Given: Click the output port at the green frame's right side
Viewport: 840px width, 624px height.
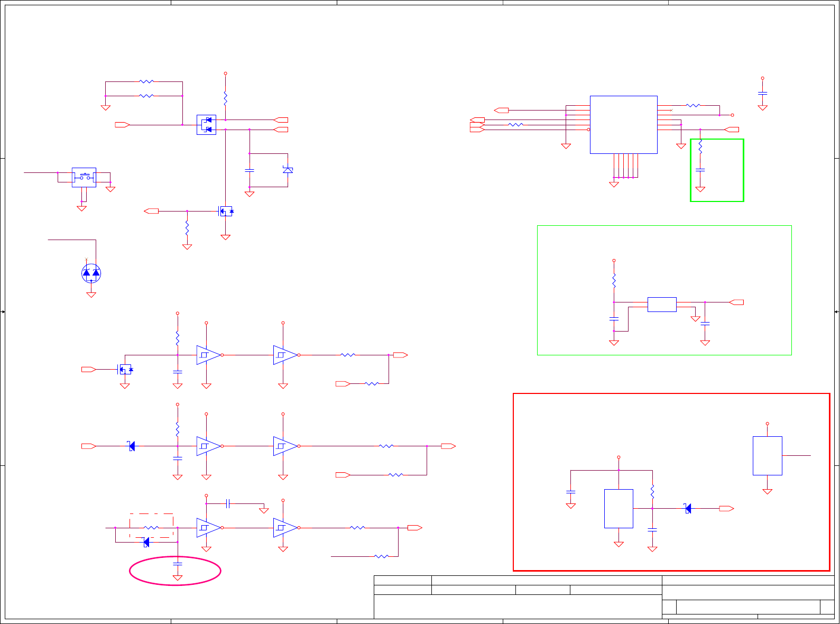Looking at the screenshot, I should pos(736,302).
